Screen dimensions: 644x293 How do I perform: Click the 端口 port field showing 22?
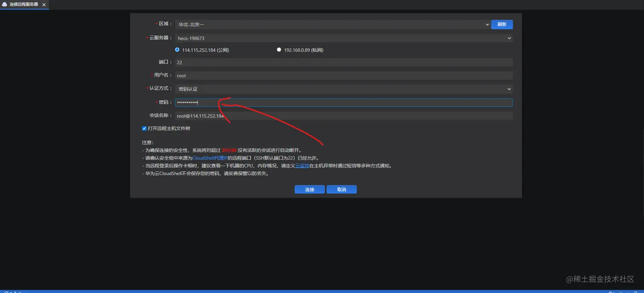pos(344,62)
